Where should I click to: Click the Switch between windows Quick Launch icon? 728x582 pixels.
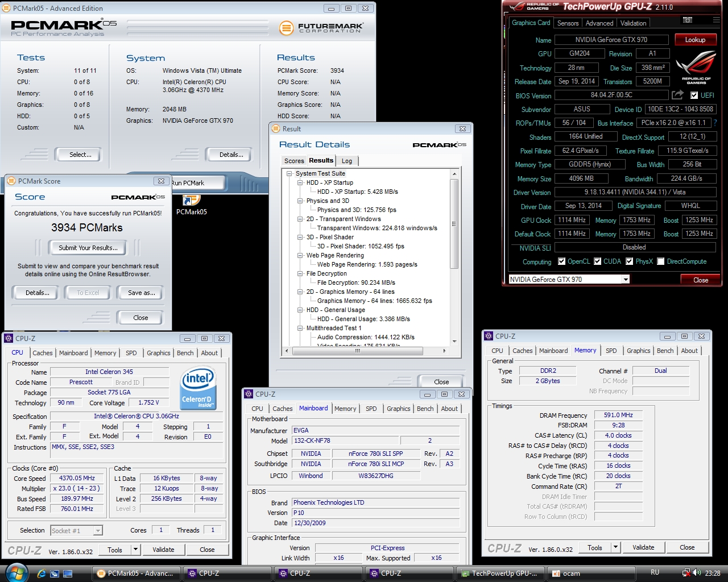tap(55, 573)
